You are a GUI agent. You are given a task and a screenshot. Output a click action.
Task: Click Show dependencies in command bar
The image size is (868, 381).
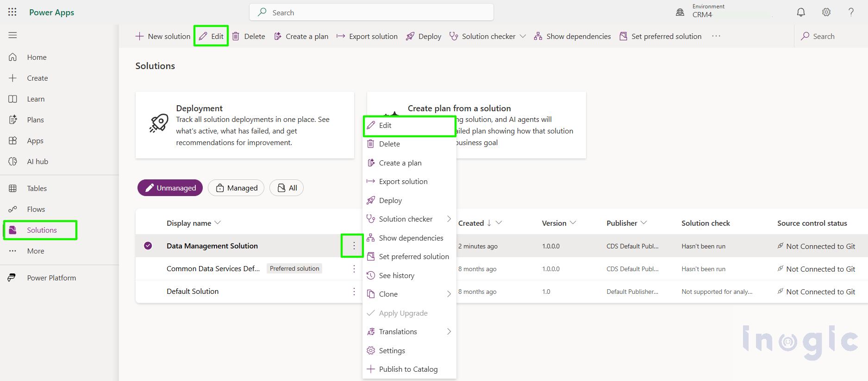(572, 36)
